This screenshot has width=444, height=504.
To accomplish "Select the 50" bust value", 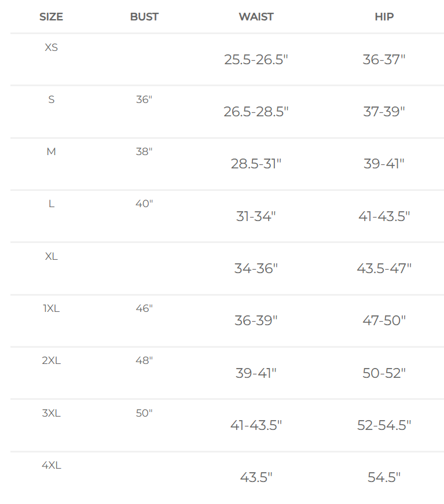I will point(144,413).
